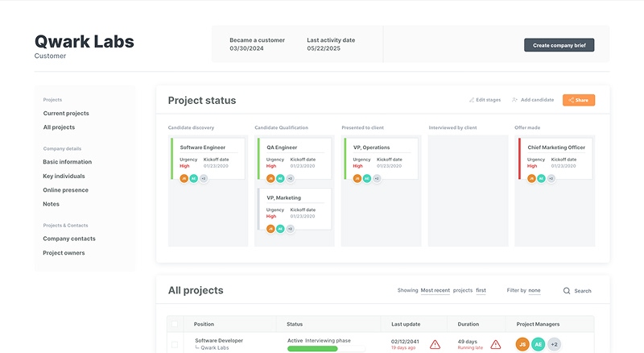This screenshot has height=353, width=644.
Task: Click the orange Share button
Action: [579, 100]
